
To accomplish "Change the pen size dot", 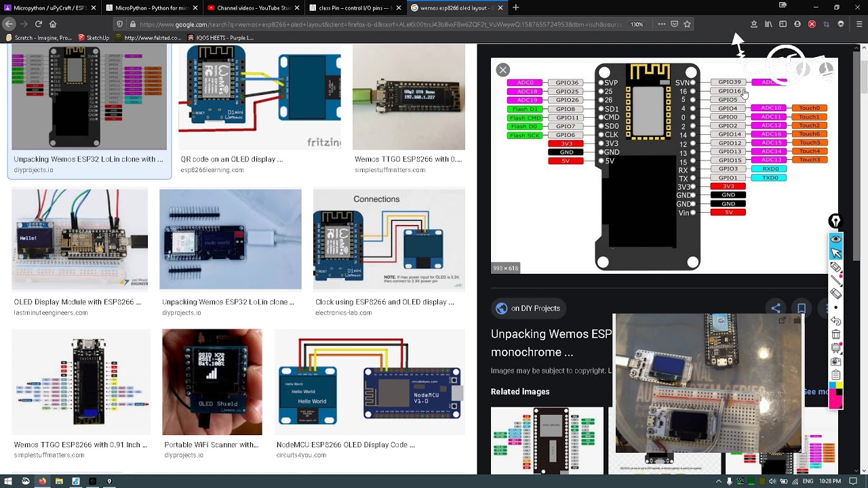I will point(835,307).
